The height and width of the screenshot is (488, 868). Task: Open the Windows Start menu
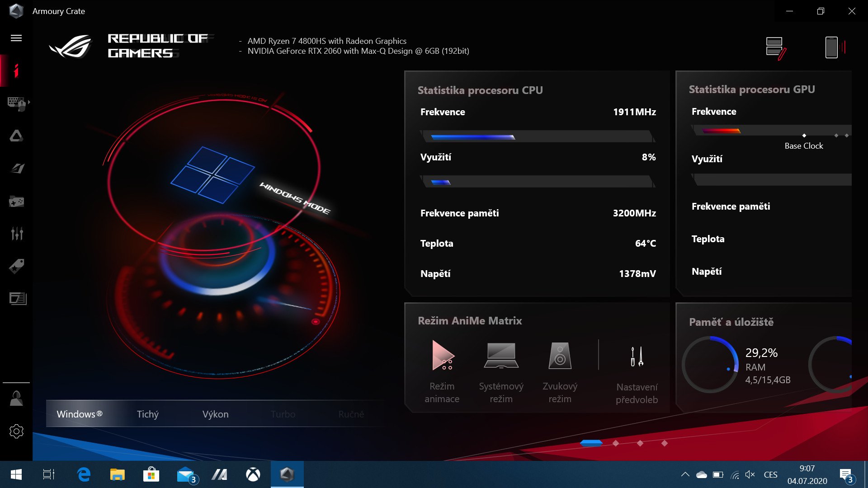(16, 474)
